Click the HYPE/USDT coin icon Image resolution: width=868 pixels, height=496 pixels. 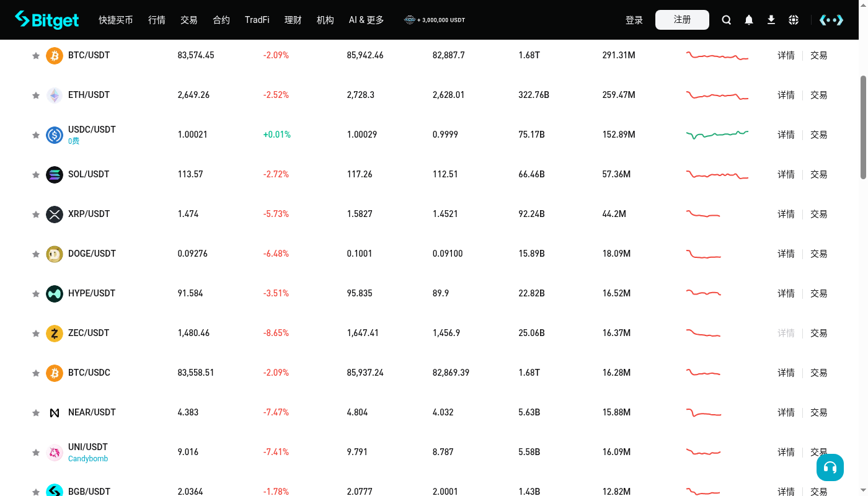(55, 293)
